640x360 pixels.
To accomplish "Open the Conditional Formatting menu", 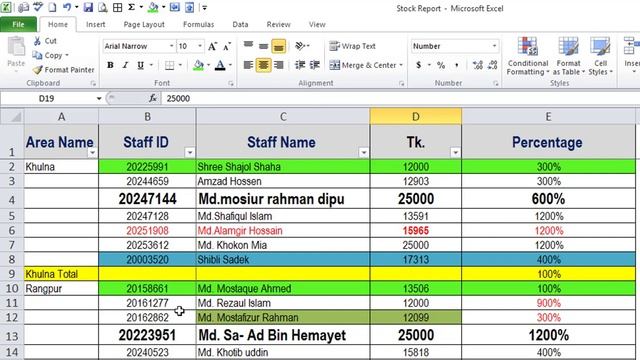I will [x=528, y=56].
